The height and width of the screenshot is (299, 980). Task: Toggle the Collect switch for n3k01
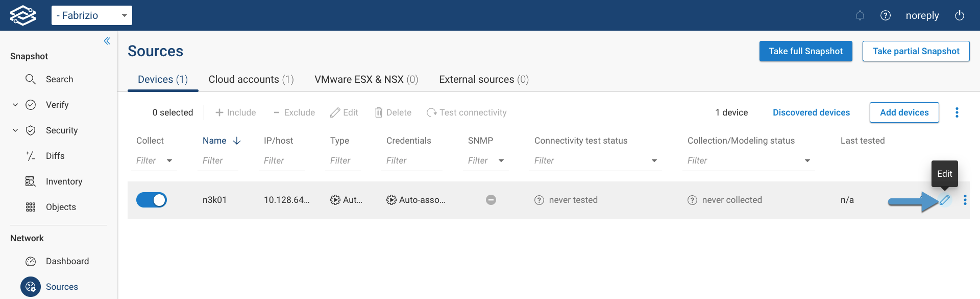pos(152,200)
